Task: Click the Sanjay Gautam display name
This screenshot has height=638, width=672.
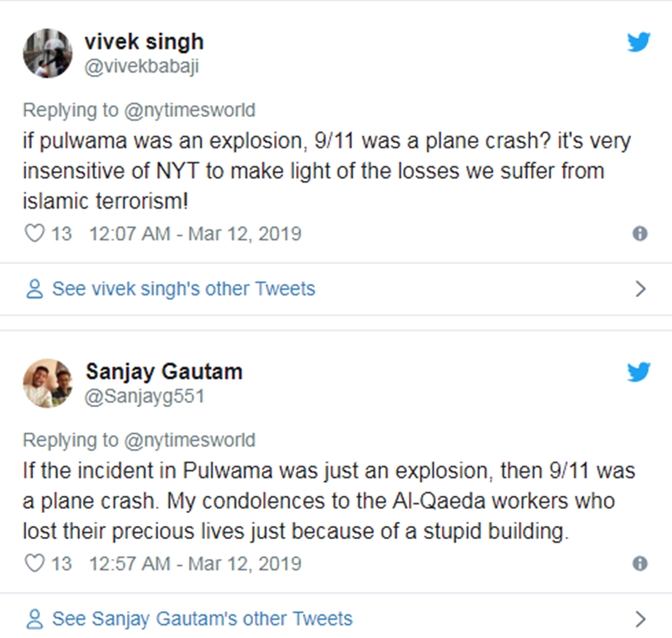Action: 164,371
